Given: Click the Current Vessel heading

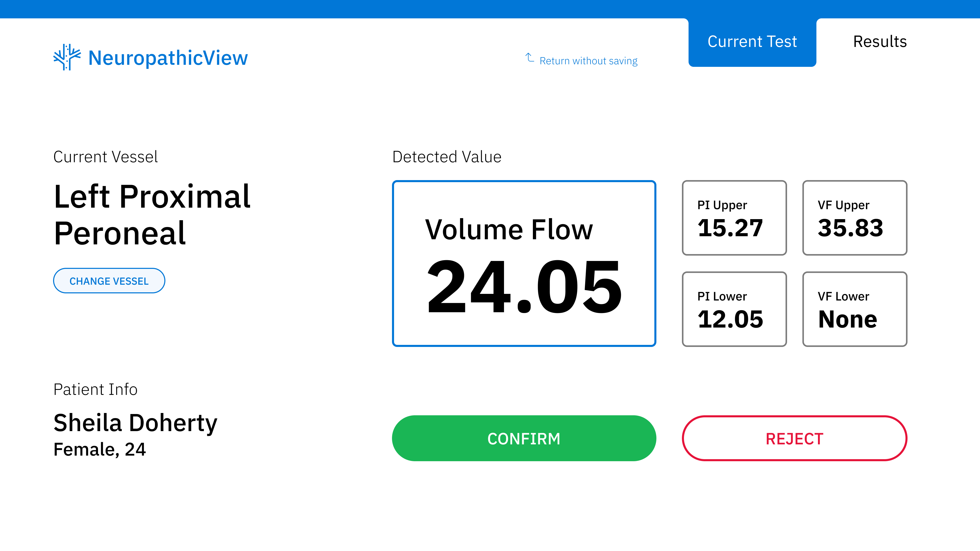Looking at the screenshot, I should click(105, 157).
